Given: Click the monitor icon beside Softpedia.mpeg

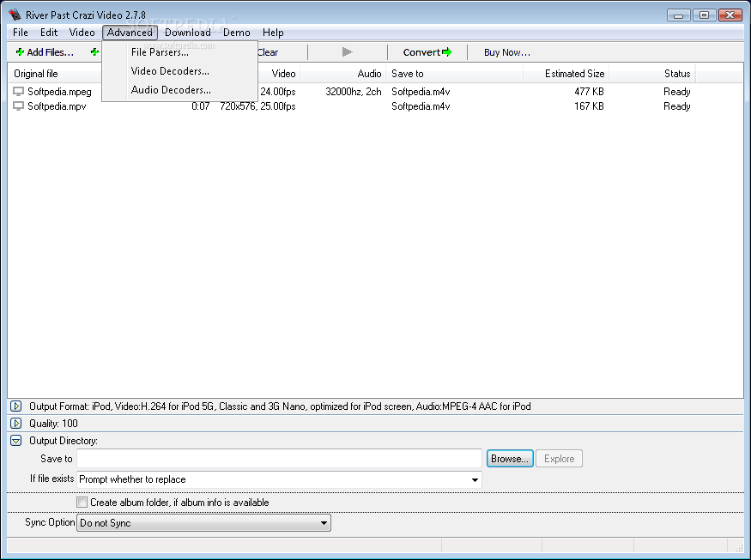Looking at the screenshot, I should click(x=18, y=91).
